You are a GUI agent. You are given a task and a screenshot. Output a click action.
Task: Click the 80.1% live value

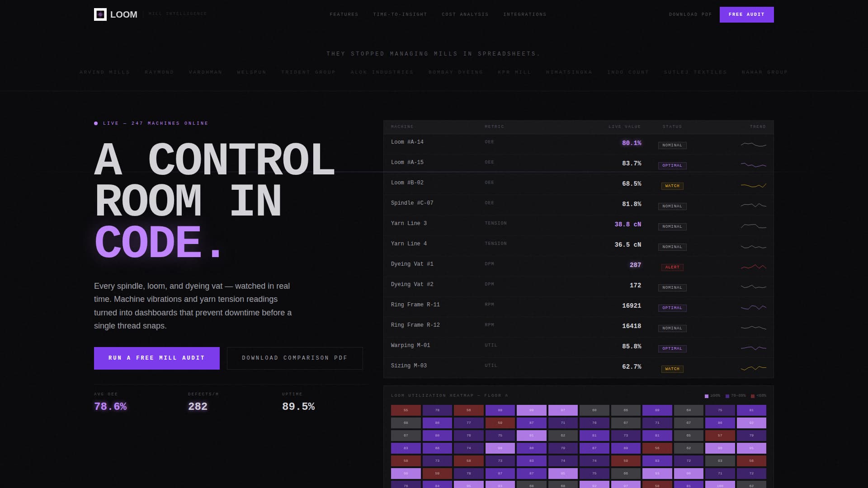632,143
